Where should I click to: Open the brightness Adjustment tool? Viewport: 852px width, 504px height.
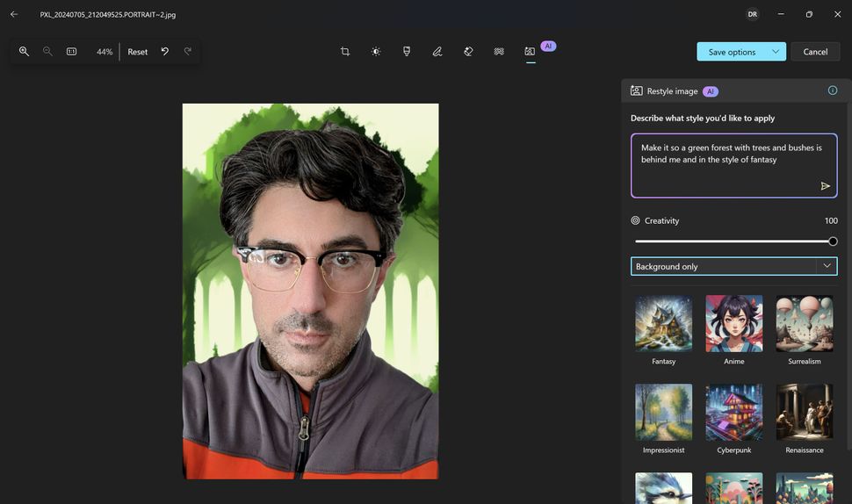[x=376, y=52]
